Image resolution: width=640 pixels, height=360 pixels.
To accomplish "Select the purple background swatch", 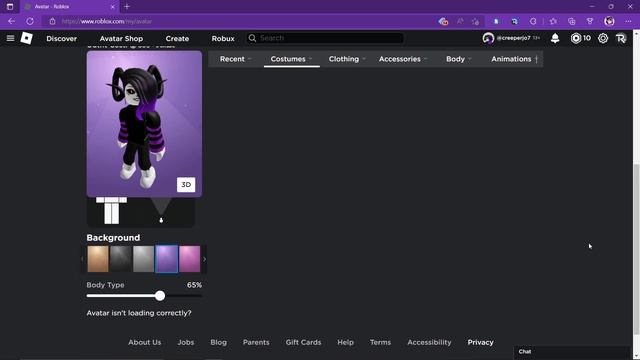I will pos(167,259).
